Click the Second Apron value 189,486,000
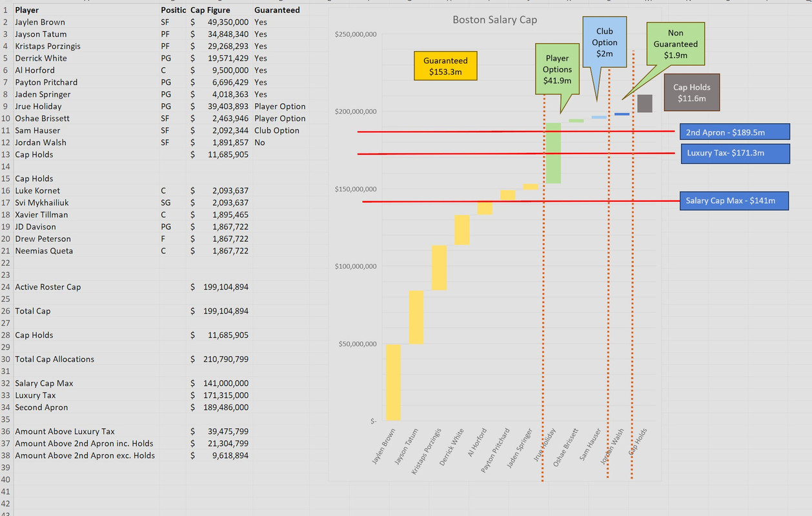Screen dimensions: 812x516 (219, 408)
